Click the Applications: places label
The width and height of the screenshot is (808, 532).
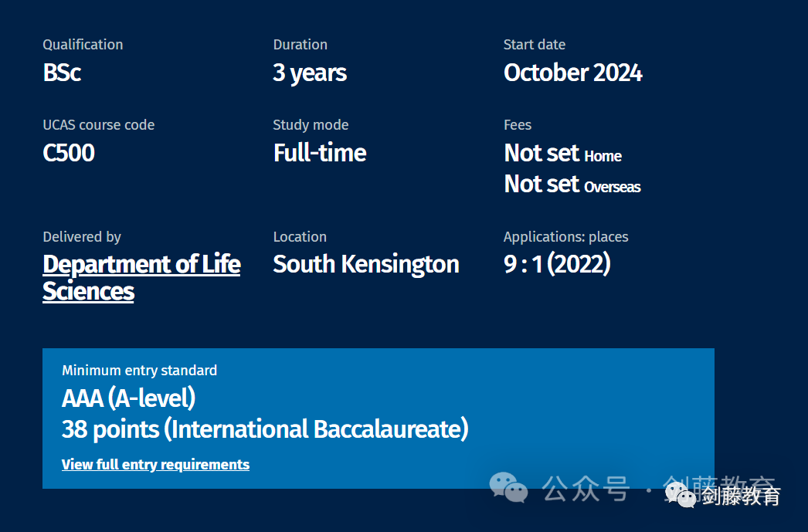[565, 237]
